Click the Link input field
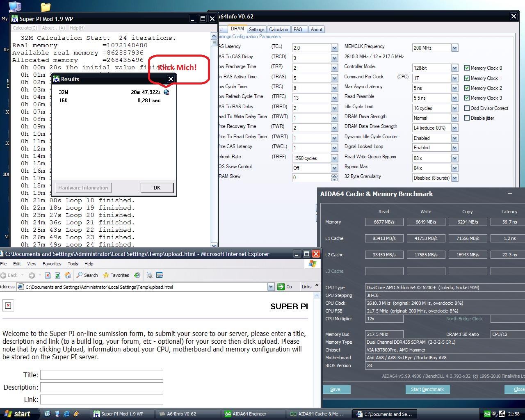The height and width of the screenshot is (420, 525). [x=102, y=399]
